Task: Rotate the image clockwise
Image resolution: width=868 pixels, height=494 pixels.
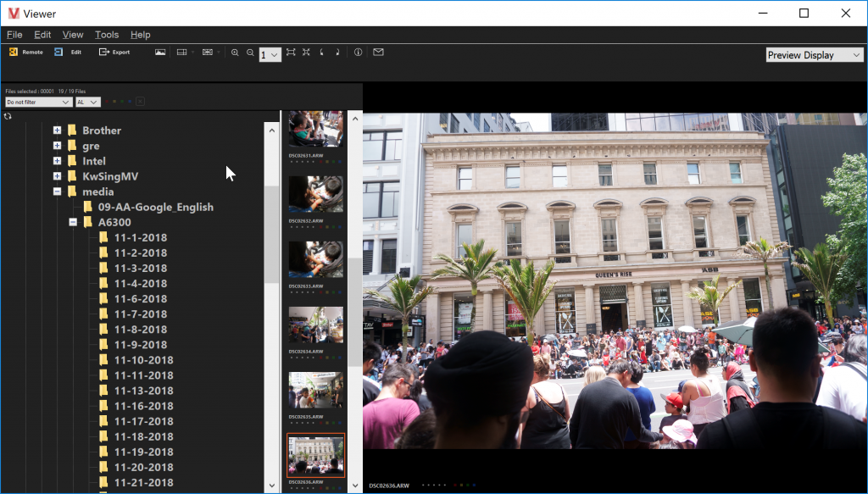Action: tap(337, 53)
